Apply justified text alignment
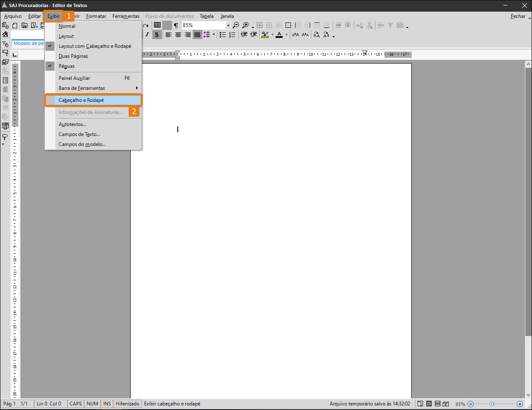532x410 pixels. click(x=197, y=35)
